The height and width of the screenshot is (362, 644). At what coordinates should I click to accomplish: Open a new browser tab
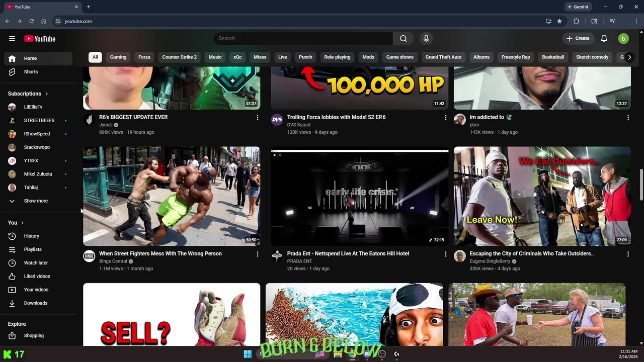point(89,7)
